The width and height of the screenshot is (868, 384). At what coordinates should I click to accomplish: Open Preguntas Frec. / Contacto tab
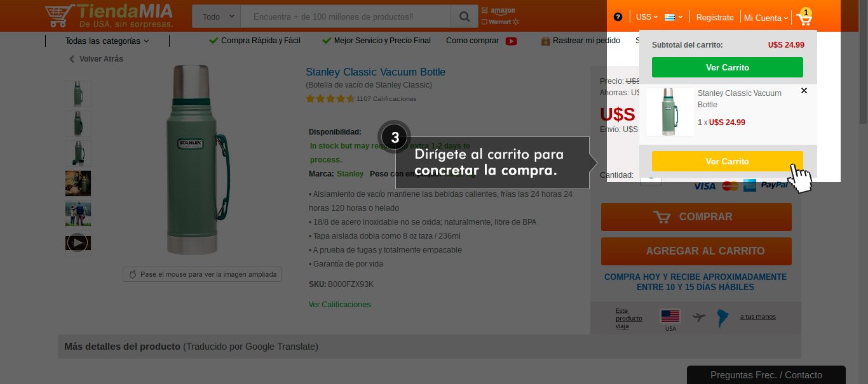tap(766, 375)
